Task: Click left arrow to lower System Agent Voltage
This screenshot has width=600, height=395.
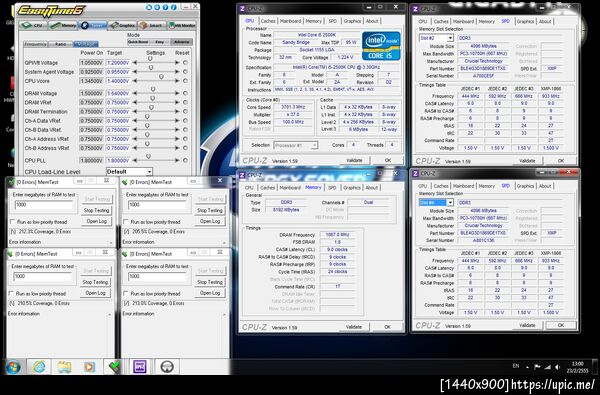Action: tap(135, 72)
